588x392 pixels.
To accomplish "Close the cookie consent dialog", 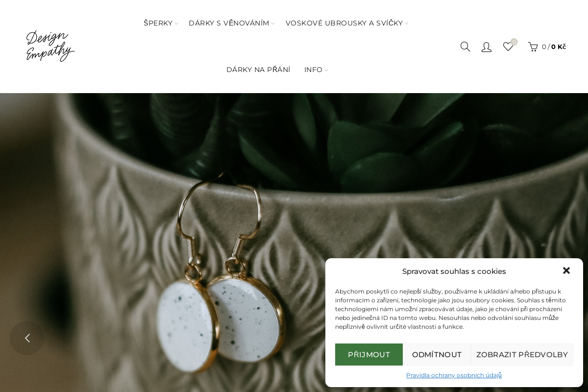I will (566, 270).
